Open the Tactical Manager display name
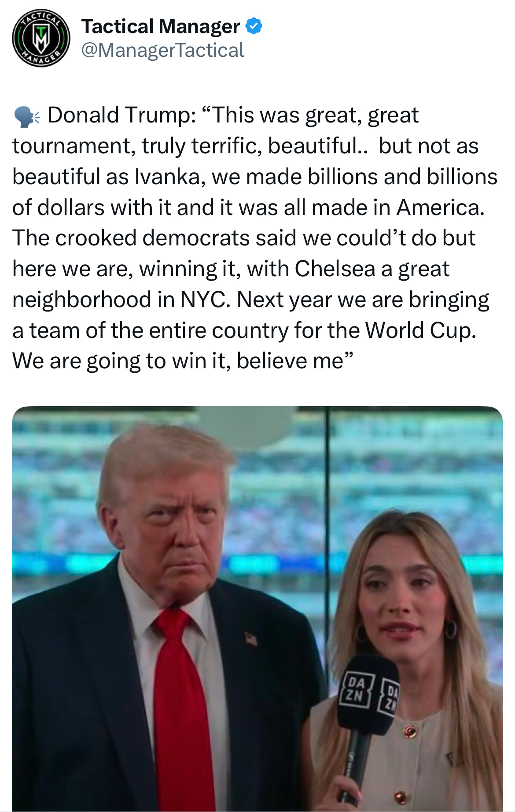 (x=161, y=26)
